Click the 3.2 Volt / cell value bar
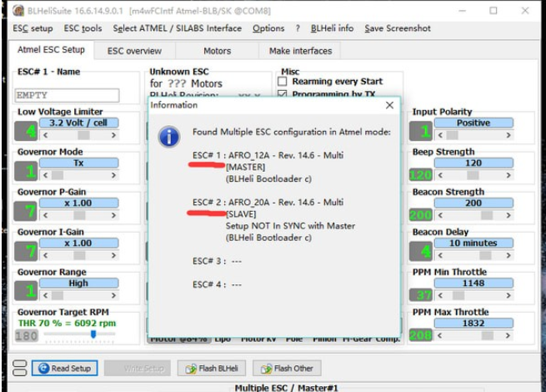This screenshot has width=546, height=392. coord(78,123)
